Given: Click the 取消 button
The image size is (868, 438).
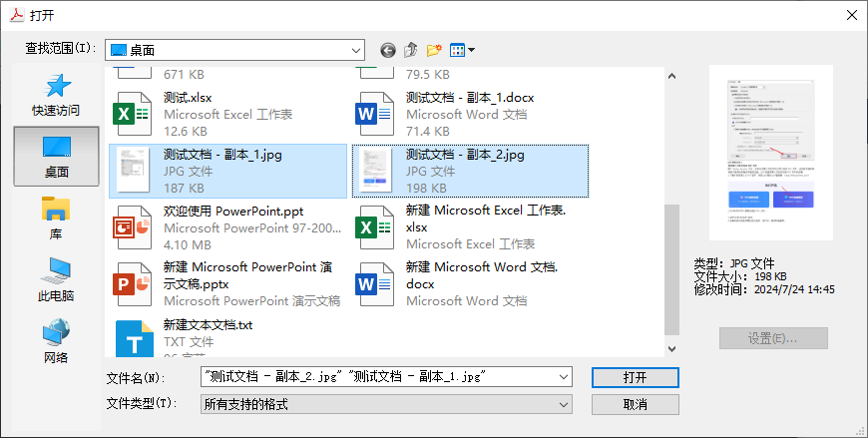Looking at the screenshot, I should click(635, 404).
